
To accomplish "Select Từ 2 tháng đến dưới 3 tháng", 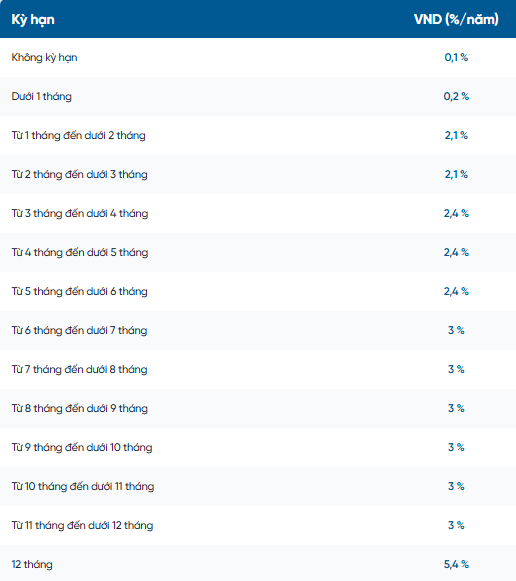I will tap(79, 174).
